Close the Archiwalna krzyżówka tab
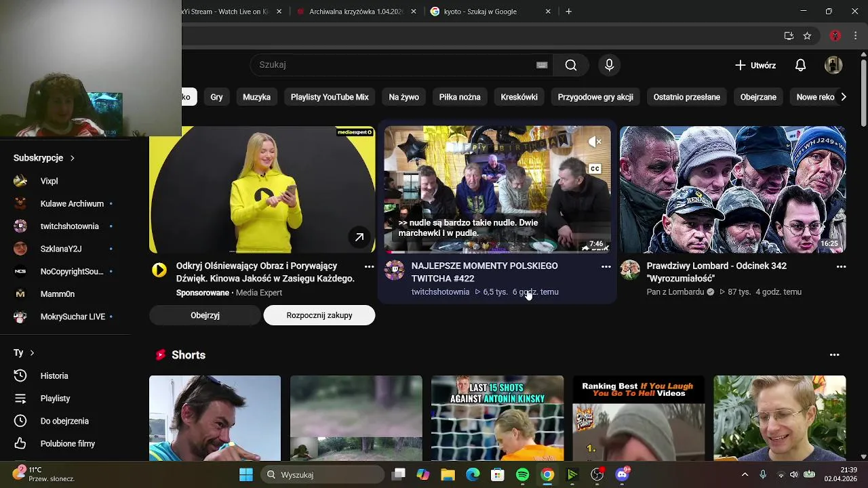 click(413, 12)
